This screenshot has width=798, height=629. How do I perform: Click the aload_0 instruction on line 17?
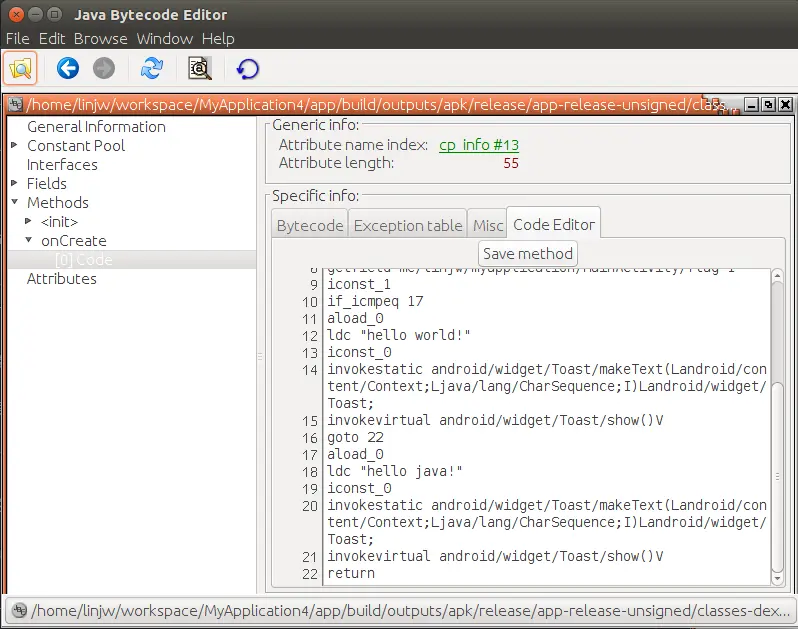coord(355,454)
